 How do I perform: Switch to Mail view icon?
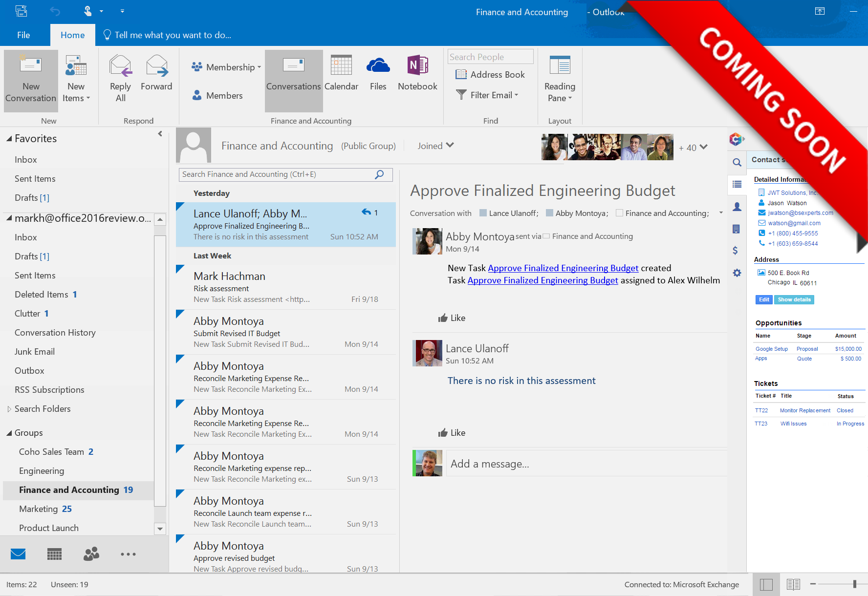coord(18,554)
